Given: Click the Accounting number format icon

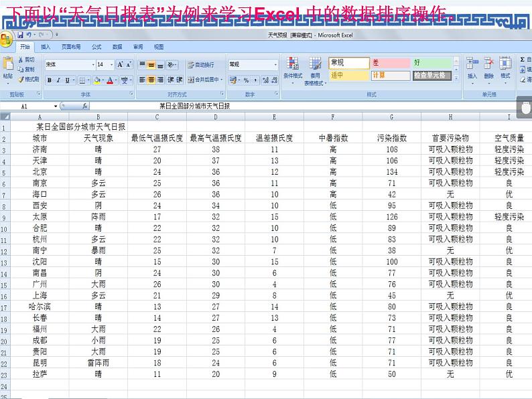Looking at the screenshot, I should [x=232, y=80].
